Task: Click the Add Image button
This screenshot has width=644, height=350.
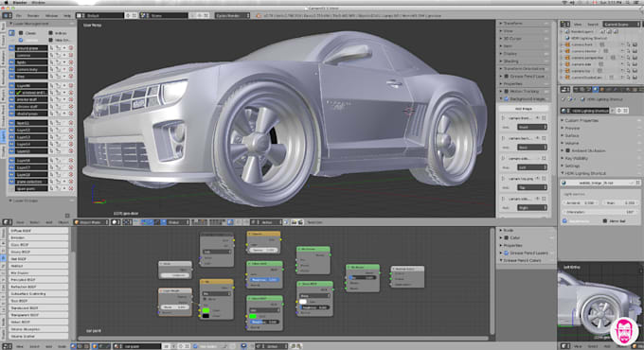Action: coord(524,109)
